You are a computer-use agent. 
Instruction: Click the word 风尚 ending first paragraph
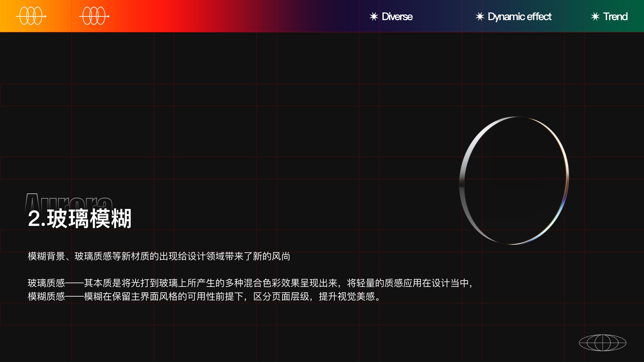[281, 256]
